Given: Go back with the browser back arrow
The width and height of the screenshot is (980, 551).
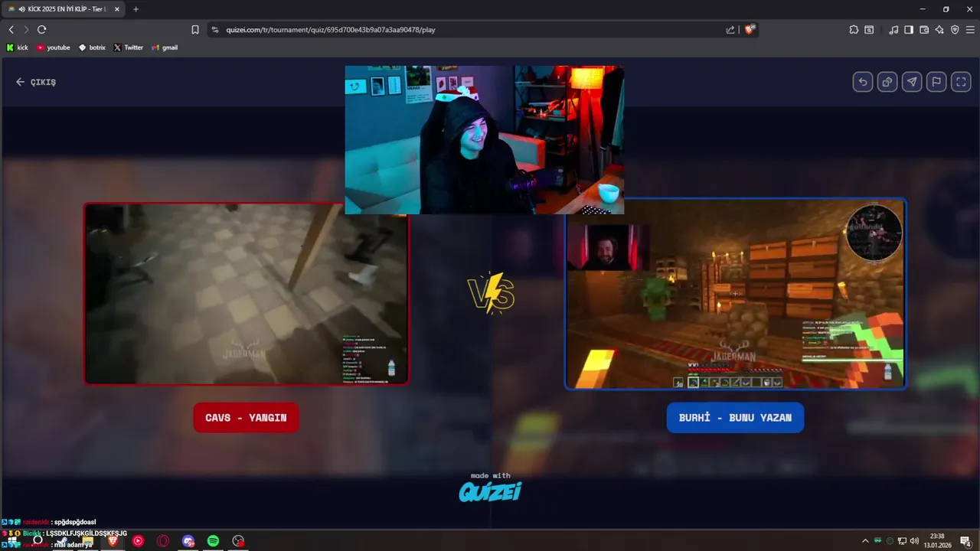Looking at the screenshot, I should click(x=11, y=29).
